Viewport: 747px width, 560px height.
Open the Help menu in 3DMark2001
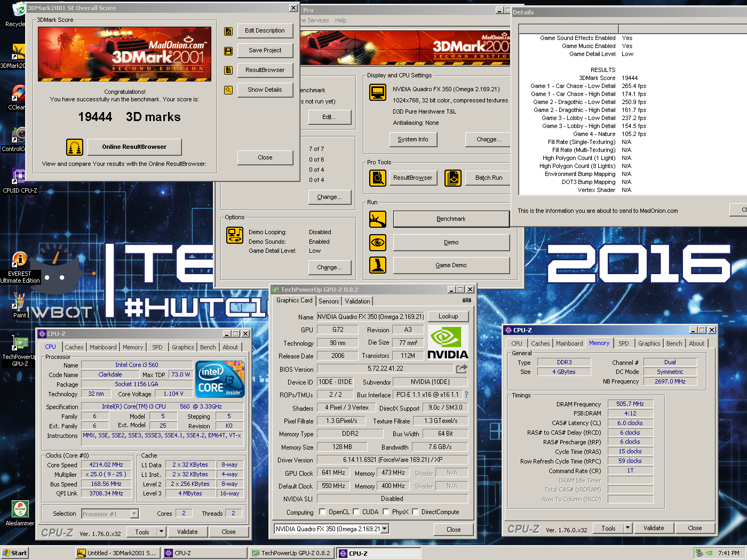coord(341,20)
